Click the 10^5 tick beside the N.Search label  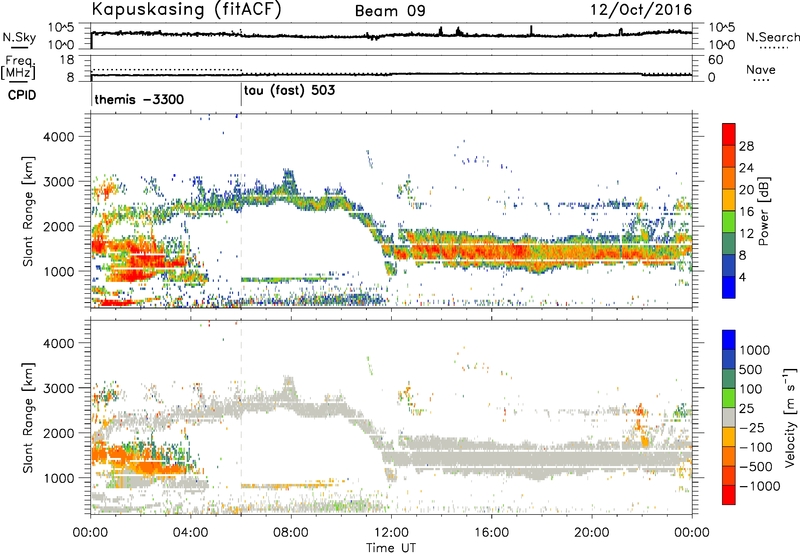click(x=721, y=28)
